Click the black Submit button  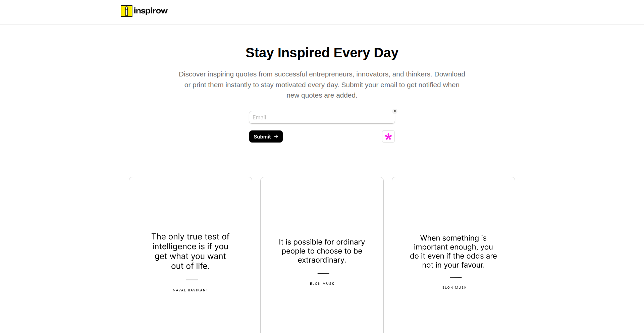click(266, 136)
